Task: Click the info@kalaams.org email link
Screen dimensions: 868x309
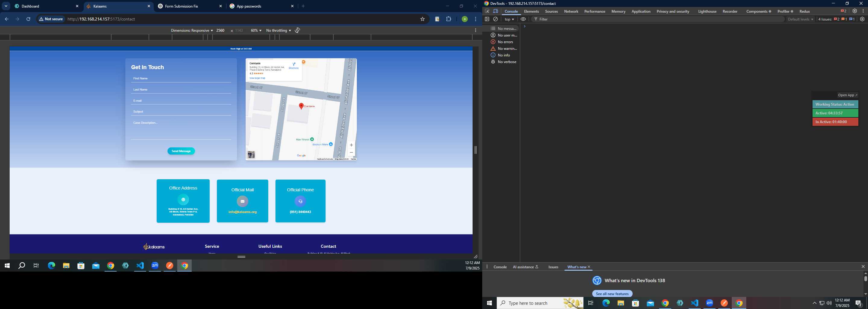Action: [243, 212]
